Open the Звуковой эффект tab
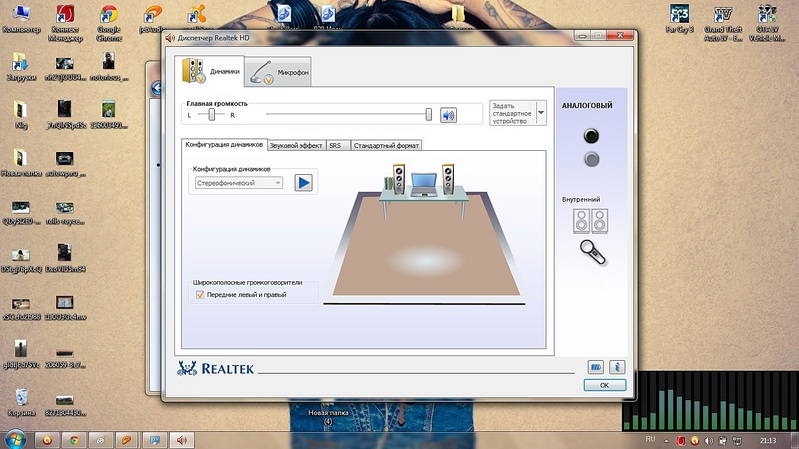The height and width of the screenshot is (449, 799). tap(296, 145)
